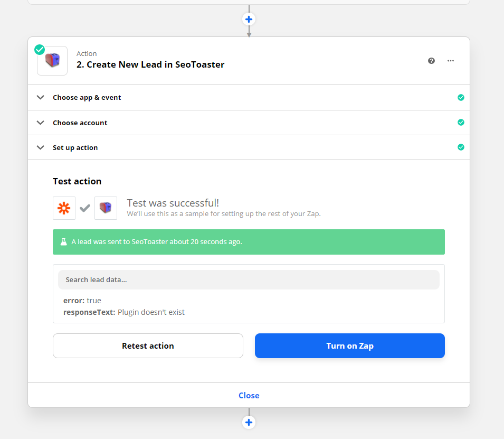Click the SeoToaster app icon in step header
The height and width of the screenshot is (439, 504).
52,61
